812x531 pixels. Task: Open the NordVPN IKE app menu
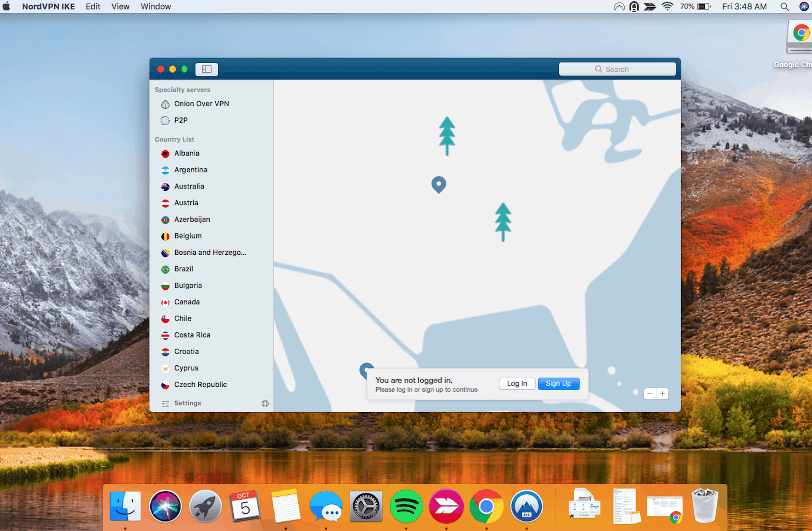click(x=49, y=6)
